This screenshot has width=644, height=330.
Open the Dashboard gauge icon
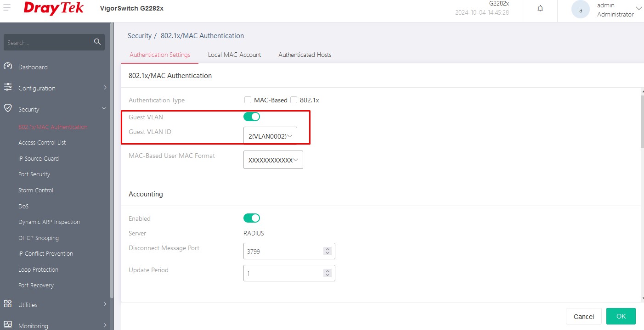tap(8, 67)
